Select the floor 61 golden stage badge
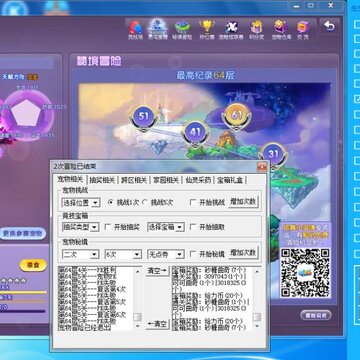Image resolution: width=360 pixels, height=360 pixels. click(x=236, y=116)
